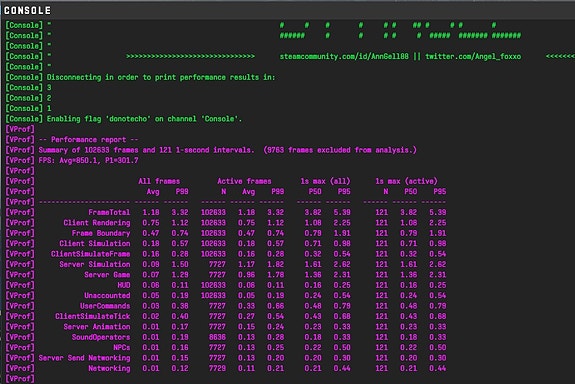Click the UserCommands row label
Screen dimensions: 575x384
pyautogui.click(x=105, y=306)
